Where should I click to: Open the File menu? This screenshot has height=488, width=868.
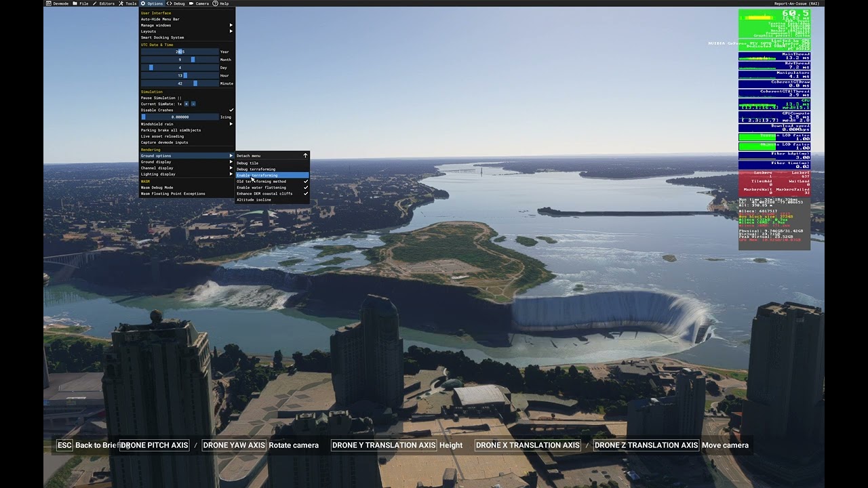pyautogui.click(x=81, y=3)
